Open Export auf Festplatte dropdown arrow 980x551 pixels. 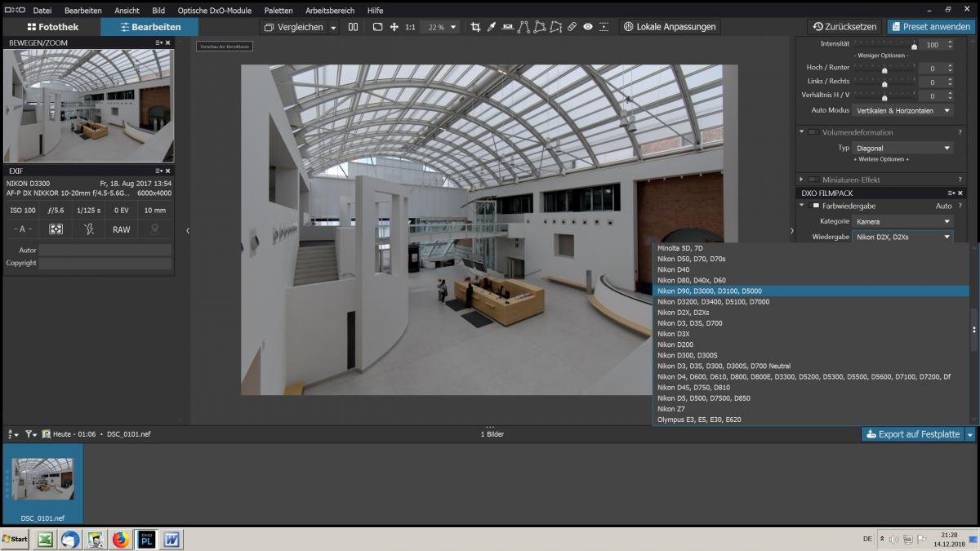coord(970,434)
